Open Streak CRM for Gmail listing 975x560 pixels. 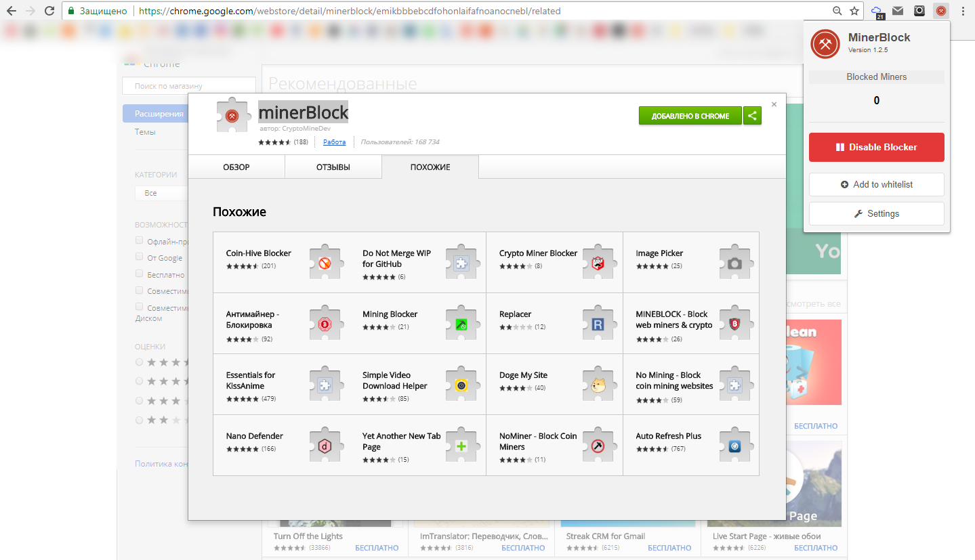coord(606,536)
